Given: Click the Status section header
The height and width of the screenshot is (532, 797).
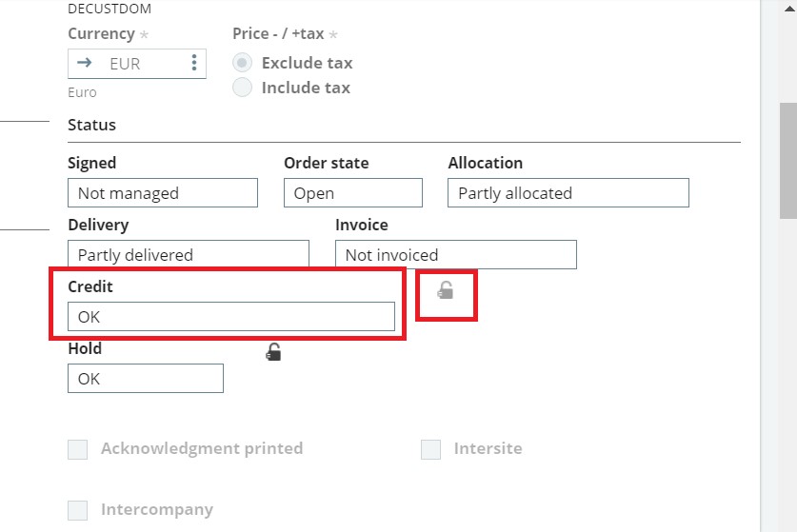Looking at the screenshot, I should tap(92, 125).
